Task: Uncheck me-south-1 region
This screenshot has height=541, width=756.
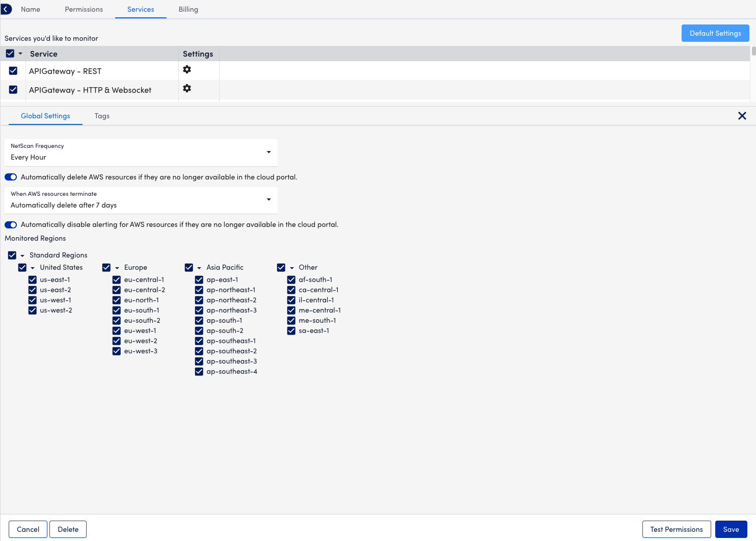Action: 291,320
